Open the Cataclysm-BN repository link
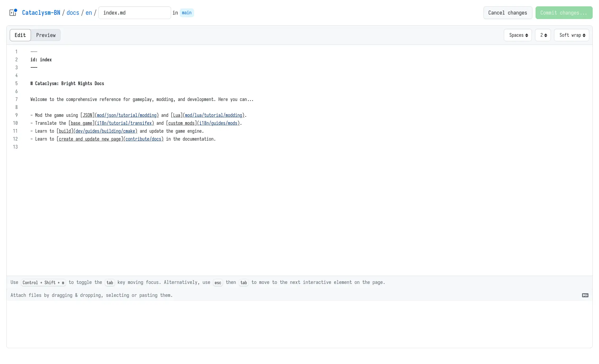Viewport: 599px width, 364px height. point(41,13)
